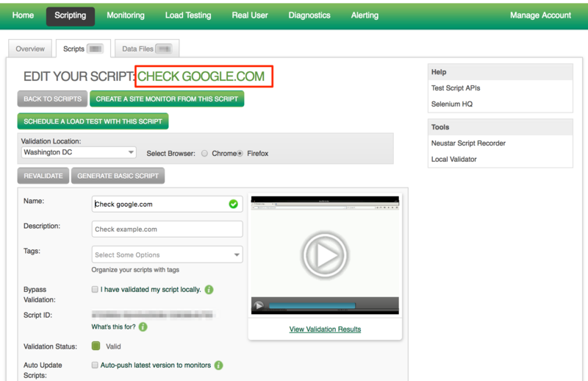Click the Data Files tab count badge
This screenshot has width=588, height=381.
(164, 49)
